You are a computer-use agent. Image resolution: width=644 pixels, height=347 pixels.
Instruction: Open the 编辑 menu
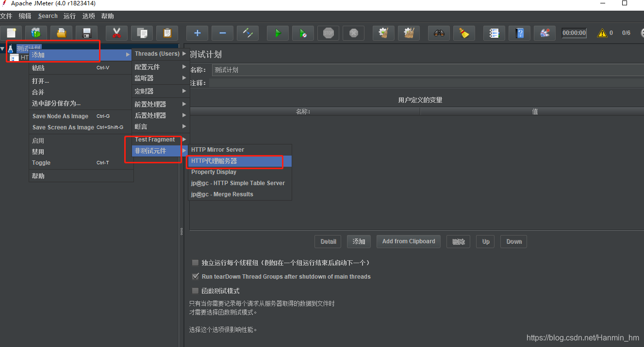25,16
